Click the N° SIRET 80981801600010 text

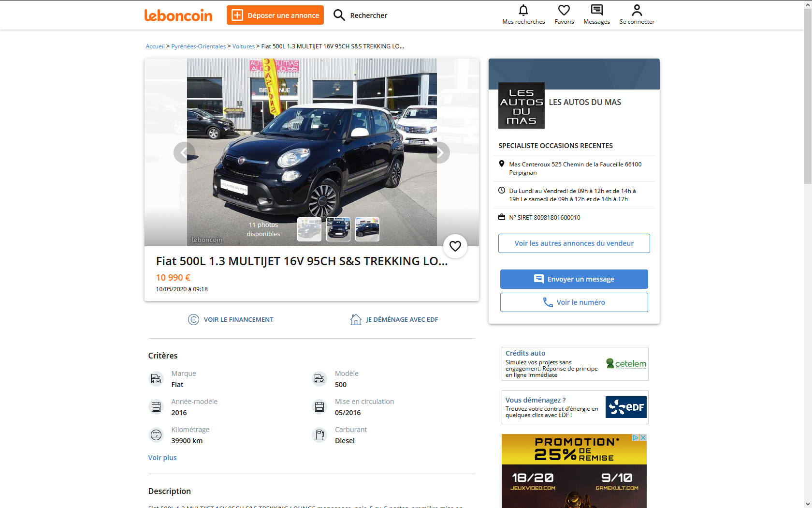(x=545, y=218)
